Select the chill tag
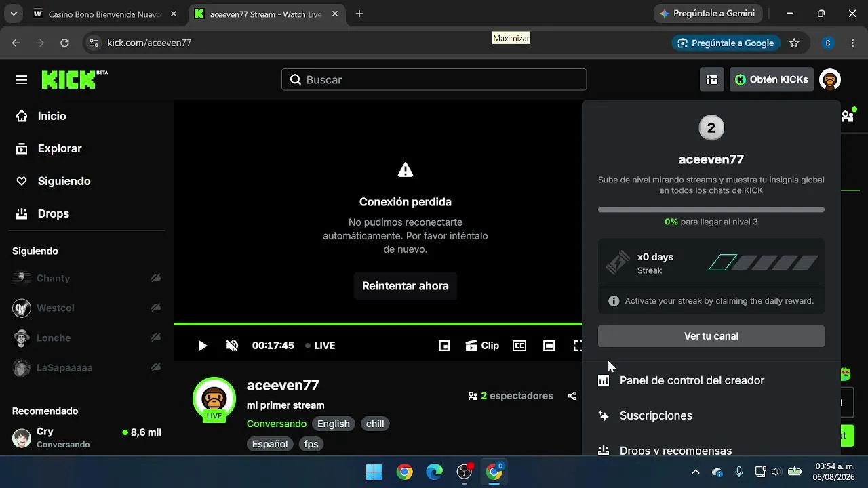Viewport: 868px width, 488px height. 375,424
